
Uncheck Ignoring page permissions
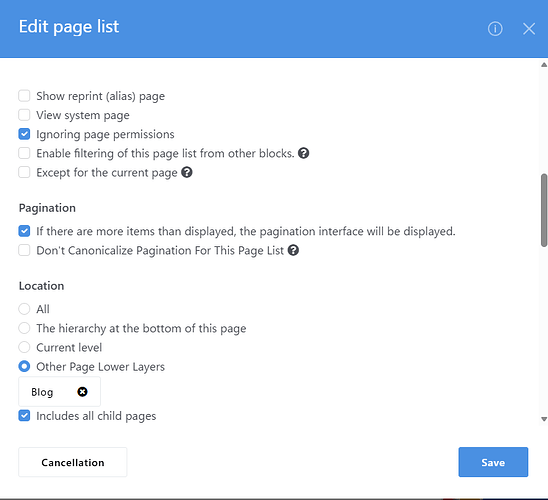24,134
